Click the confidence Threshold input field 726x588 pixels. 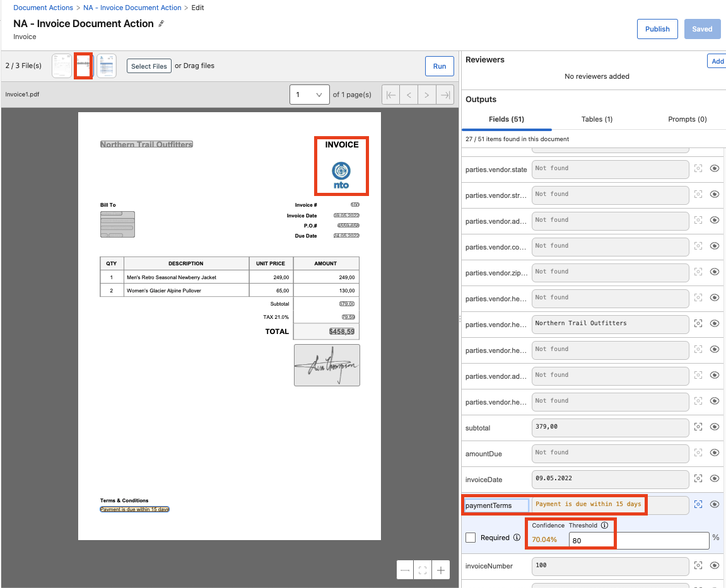[639, 540]
